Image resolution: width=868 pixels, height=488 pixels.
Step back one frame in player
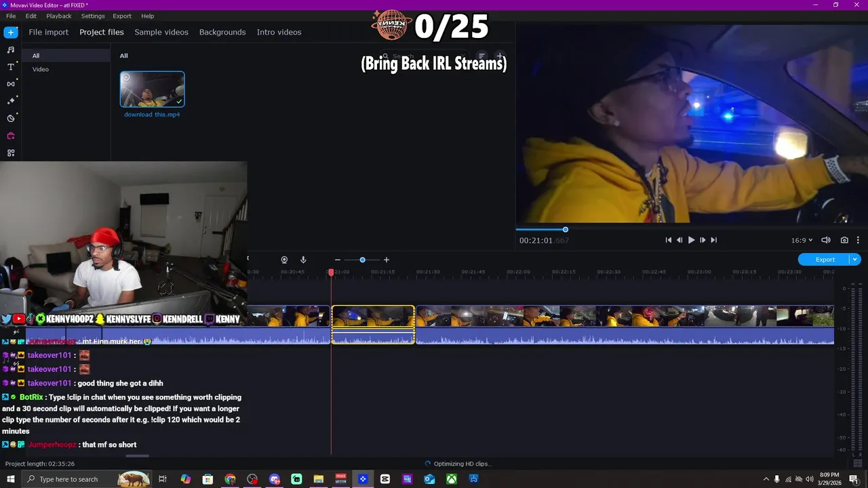click(x=679, y=240)
